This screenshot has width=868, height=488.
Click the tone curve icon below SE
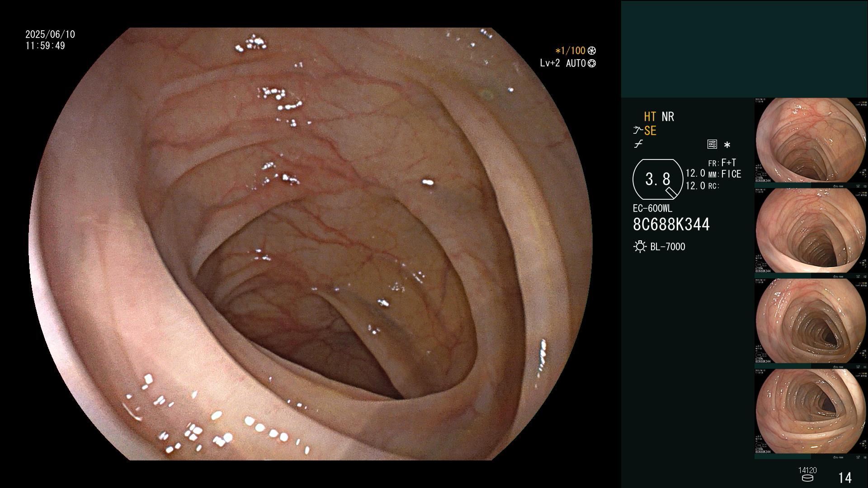pos(638,144)
